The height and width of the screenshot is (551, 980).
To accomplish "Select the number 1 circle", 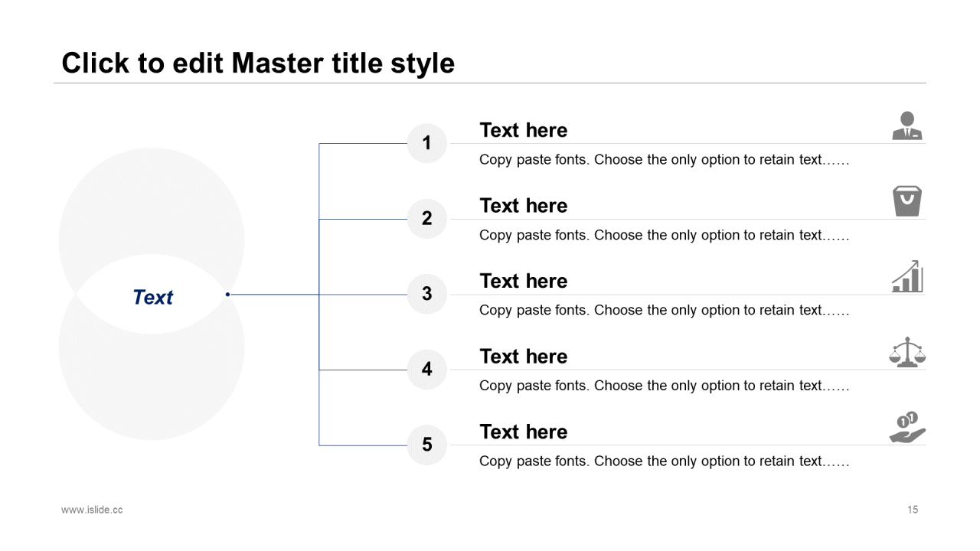I will pyautogui.click(x=426, y=143).
